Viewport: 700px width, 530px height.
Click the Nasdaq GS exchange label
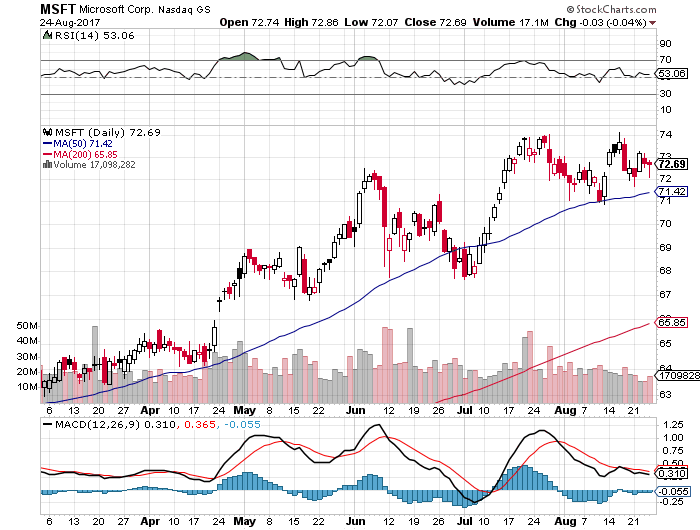184,10
